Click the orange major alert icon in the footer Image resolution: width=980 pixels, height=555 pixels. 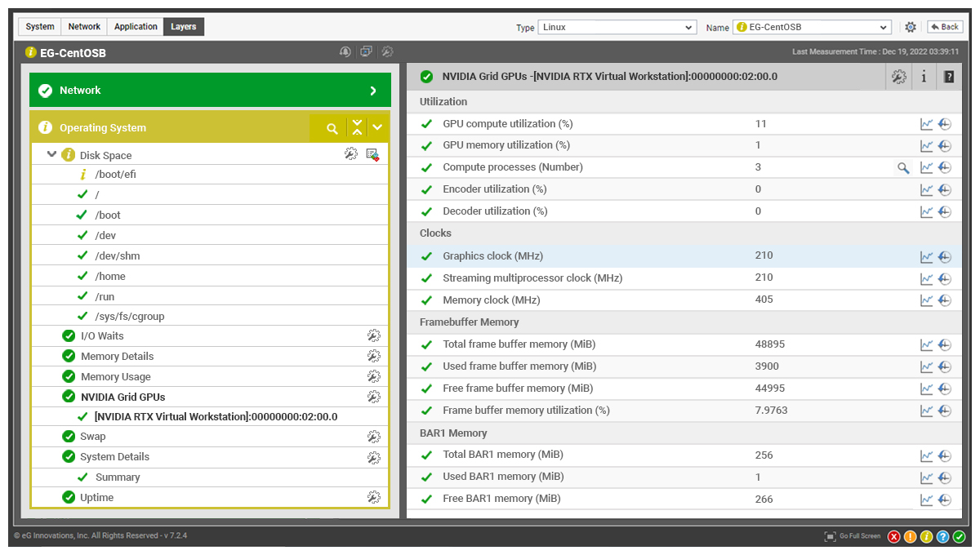click(x=910, y=536)
